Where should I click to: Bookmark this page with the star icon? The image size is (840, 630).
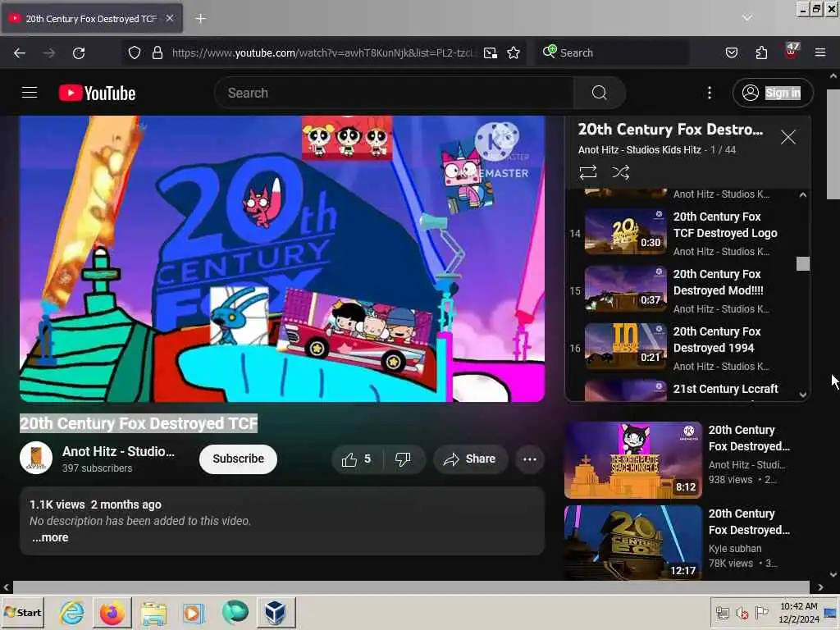tap(514, 52)
